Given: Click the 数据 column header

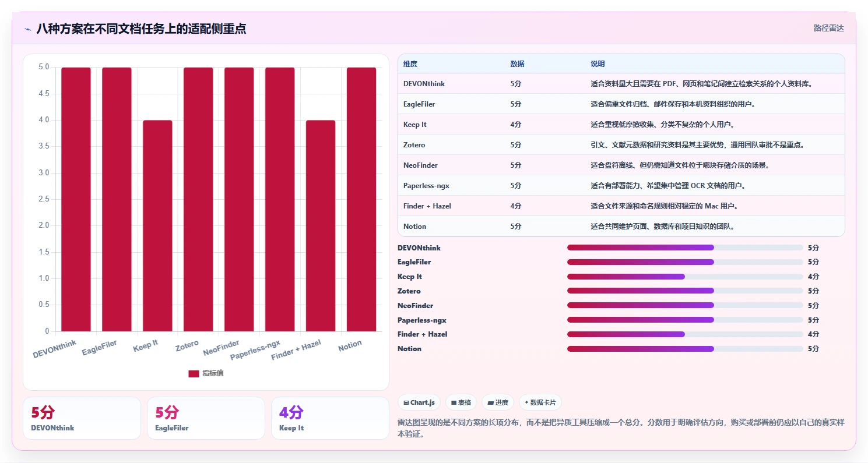Looking at the screenshot, I should click(x=517, y=63).
